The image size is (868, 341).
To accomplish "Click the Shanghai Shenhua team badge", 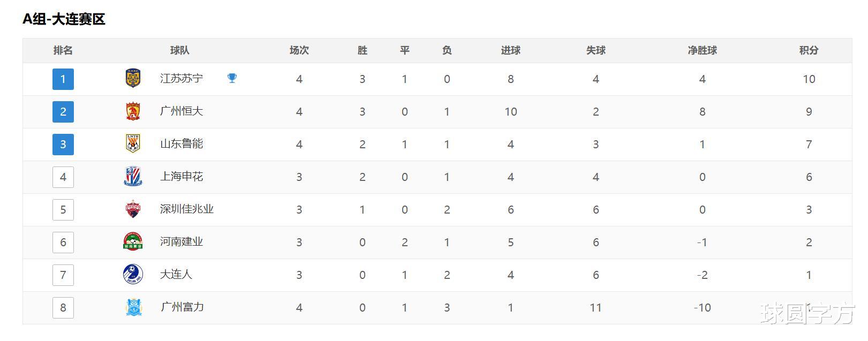I will click(x=133, y=177).
